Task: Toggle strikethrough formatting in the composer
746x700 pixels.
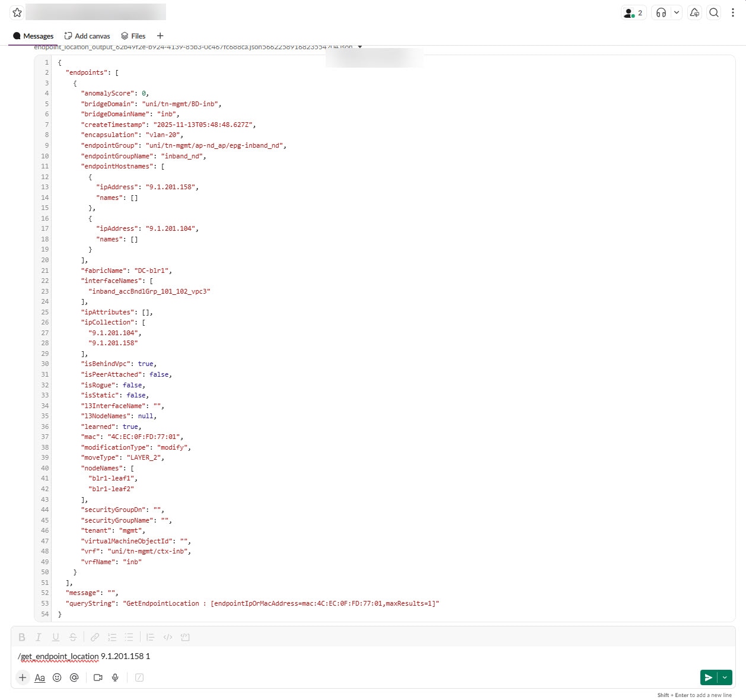Action: [x=73, y=637]
